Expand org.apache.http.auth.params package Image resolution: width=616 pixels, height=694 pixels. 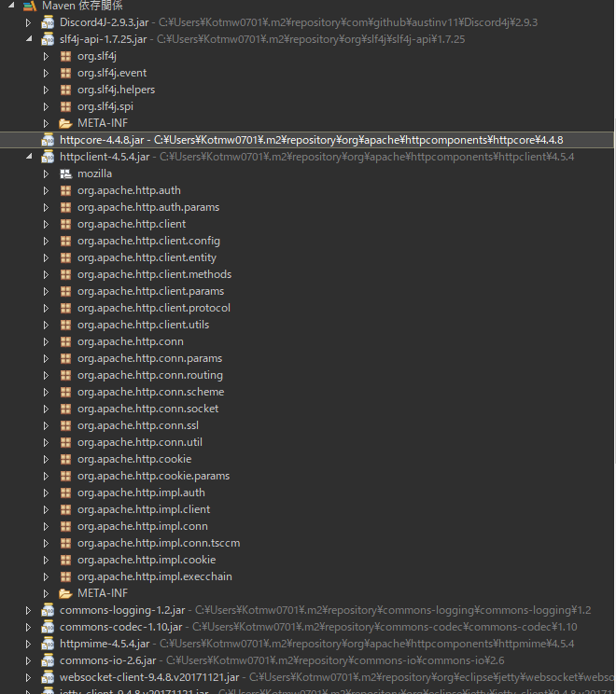pyautogui.click(x=46, y=208)
